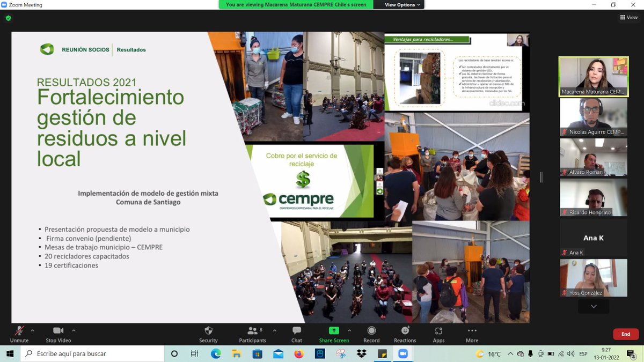Show hidden system tray icons
Image resolution: width=644 pixels, height=362 pixels.
point(510,354)
